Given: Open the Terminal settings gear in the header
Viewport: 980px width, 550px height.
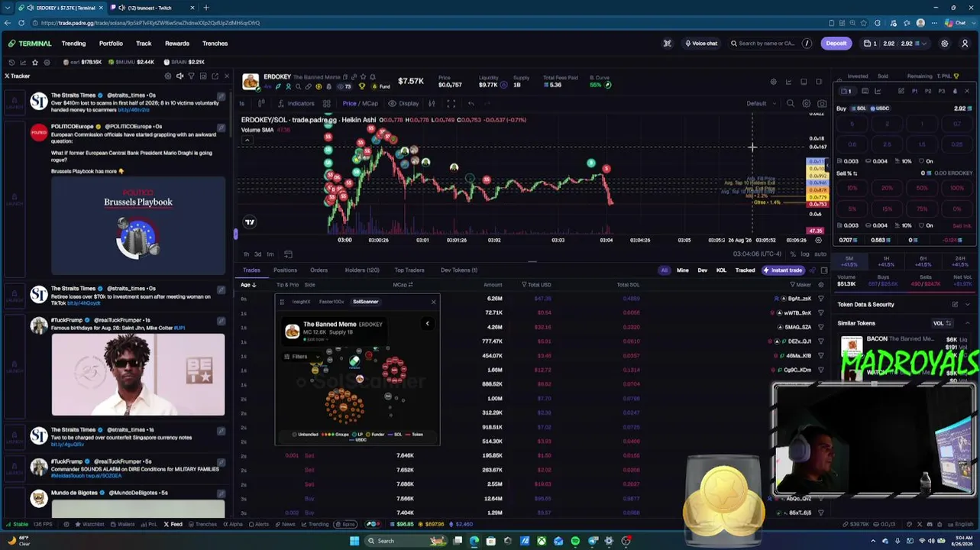Looking at the screenshot, I should click(x=944, y=44).
